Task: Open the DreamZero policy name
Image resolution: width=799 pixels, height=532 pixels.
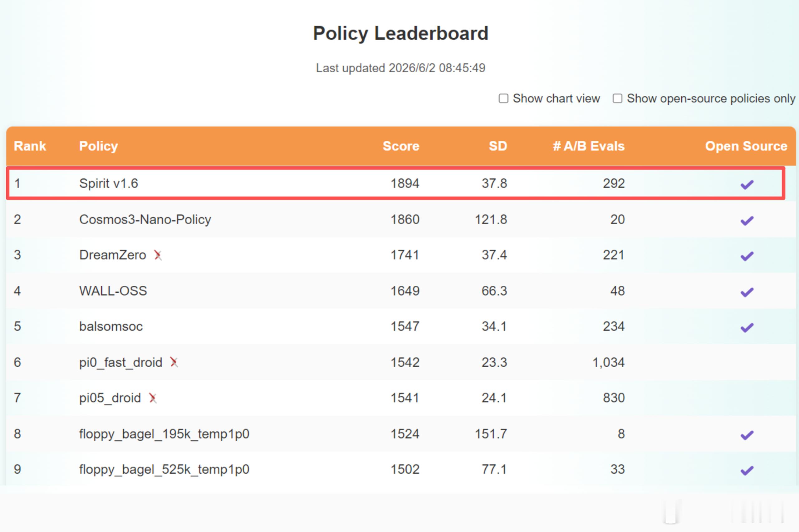Action: point(112,255)
